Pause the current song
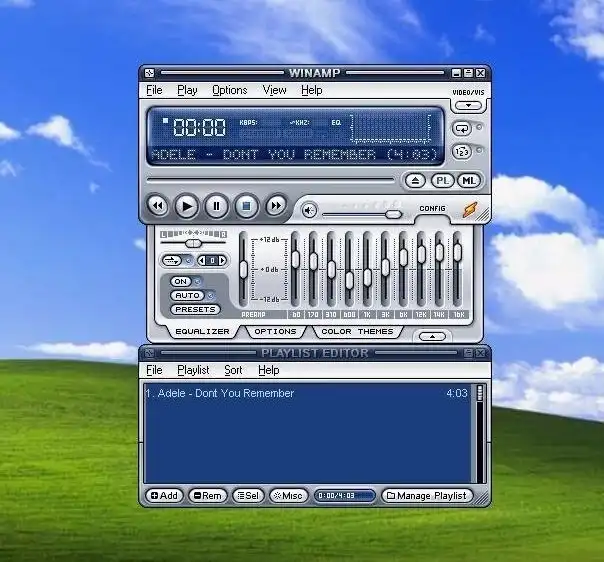 tap(216, 206)
